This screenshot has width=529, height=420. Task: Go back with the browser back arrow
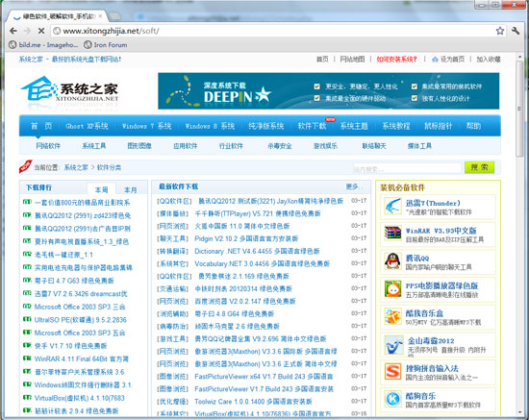tap(13, 31)
